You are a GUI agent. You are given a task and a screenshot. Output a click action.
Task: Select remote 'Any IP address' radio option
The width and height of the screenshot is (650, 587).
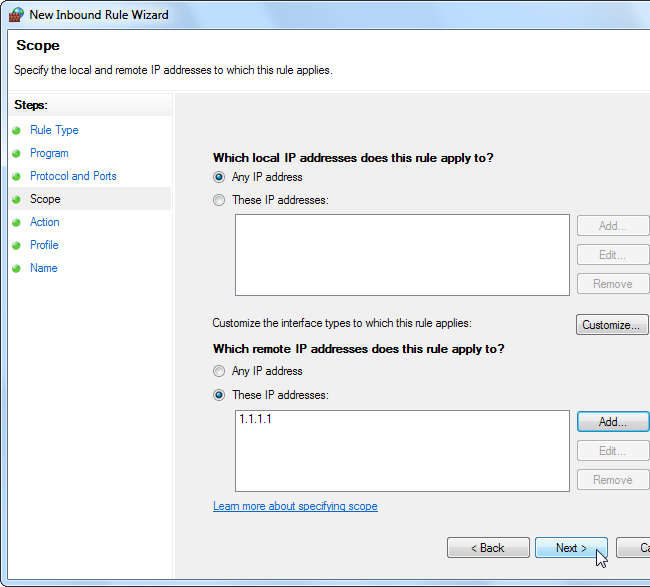click(219, 371)
